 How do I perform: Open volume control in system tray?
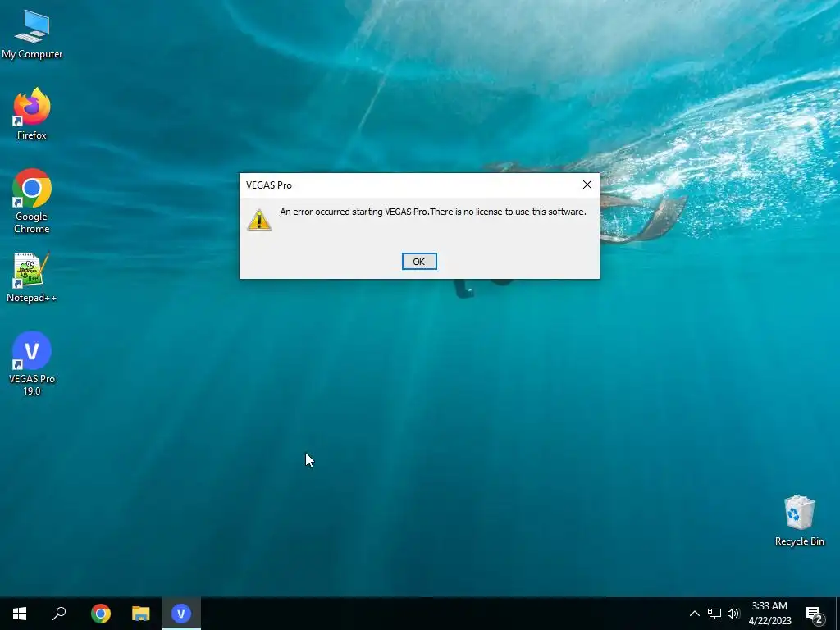coord(733,614)
